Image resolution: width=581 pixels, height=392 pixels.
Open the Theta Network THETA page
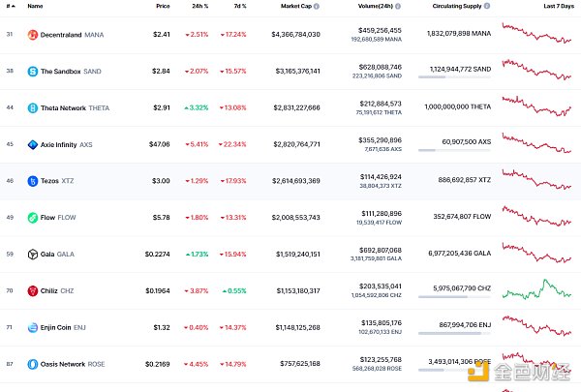(x=75, y=107)
